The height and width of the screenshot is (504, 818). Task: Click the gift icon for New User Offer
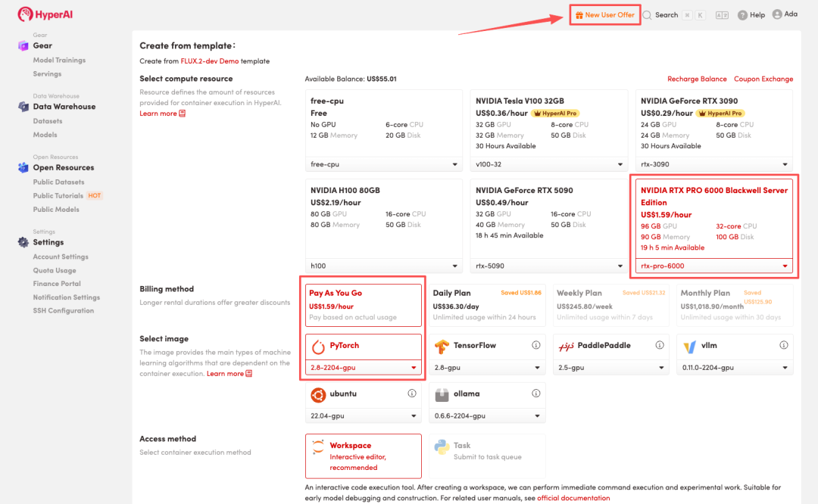click(579, 15)
